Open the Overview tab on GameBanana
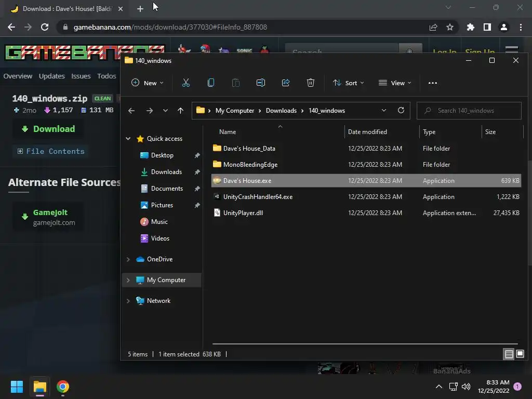Screen dimensions: 532x399 coord(18,76)
